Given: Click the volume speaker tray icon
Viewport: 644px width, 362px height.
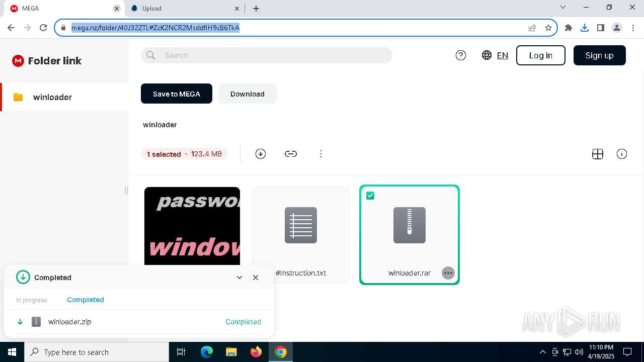Looking at the screenshot, I should [579, 352].
